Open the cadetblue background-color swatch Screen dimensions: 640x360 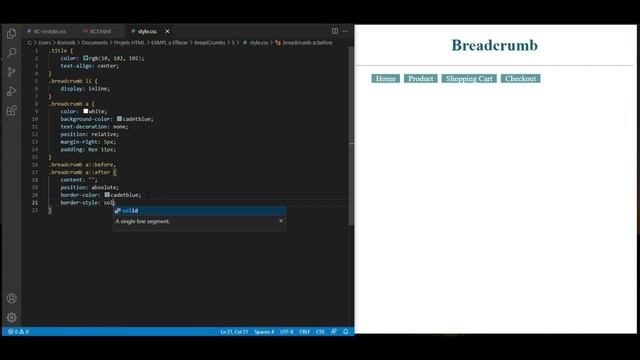[119, 119]
